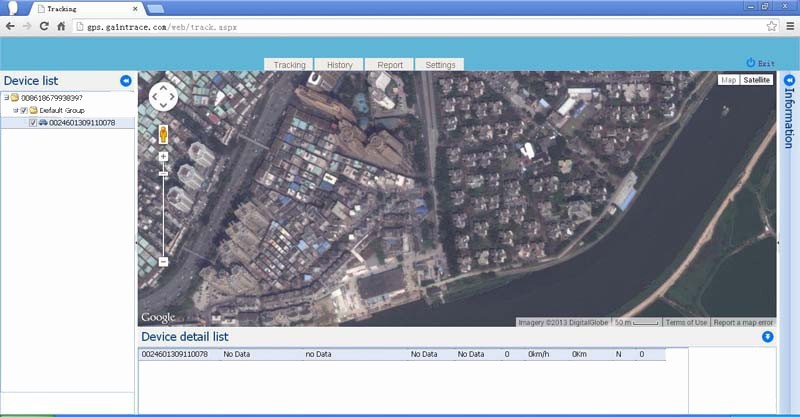Pick up the Street View pegman
The height and width of the screenshot is (417, 800).
pos(163,134)
